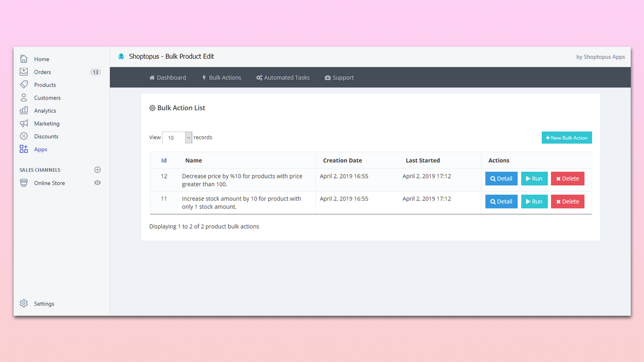Switch to the Automated Tasks tab
Viewport: 644px width, 362px height.
[x=283, y=77]
